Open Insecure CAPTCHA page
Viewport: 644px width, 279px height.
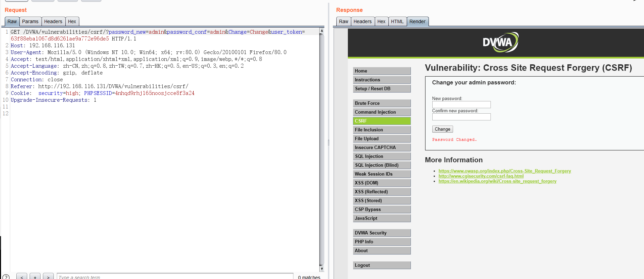[382, 147]
